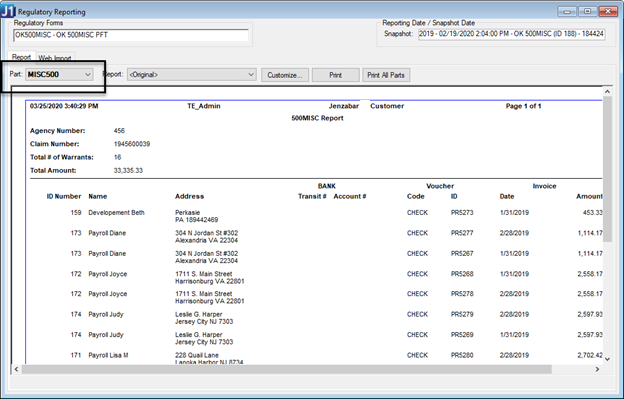Click the Address column header

point(189,196)
